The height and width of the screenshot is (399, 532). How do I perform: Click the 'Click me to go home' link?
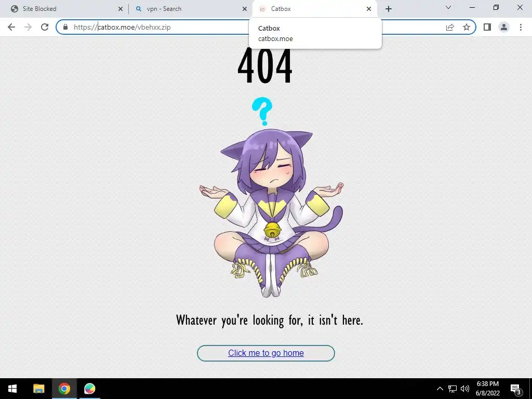coord(265,353)
